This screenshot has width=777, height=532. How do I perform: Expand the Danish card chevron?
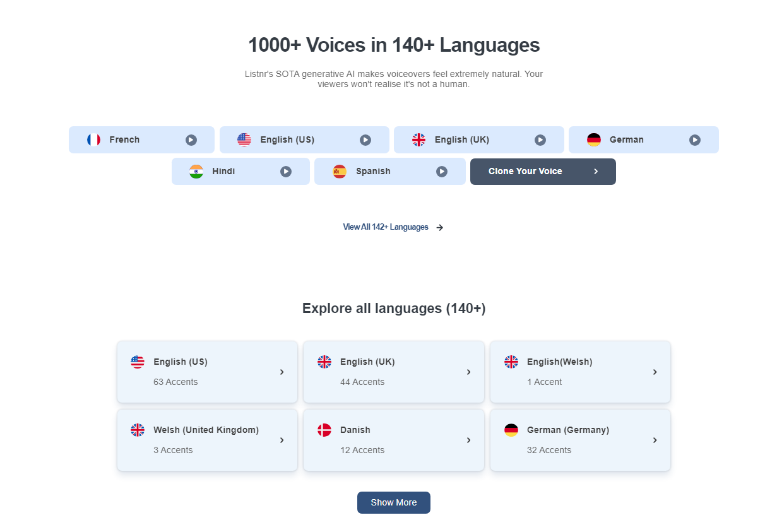point(469,440)
